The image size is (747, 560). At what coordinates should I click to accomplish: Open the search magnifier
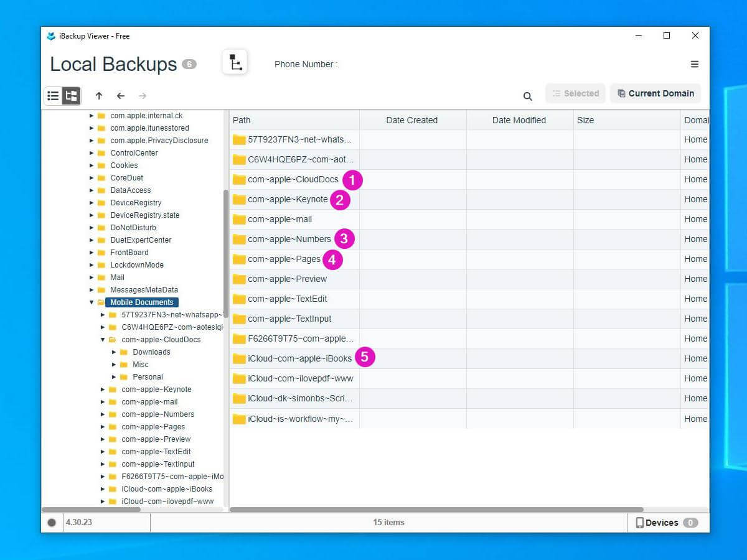click(x=528, y=96)
